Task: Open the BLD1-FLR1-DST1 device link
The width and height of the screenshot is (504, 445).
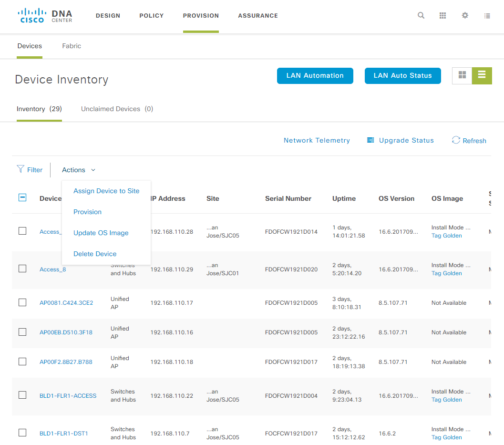Action: click(x=63, y=434)
